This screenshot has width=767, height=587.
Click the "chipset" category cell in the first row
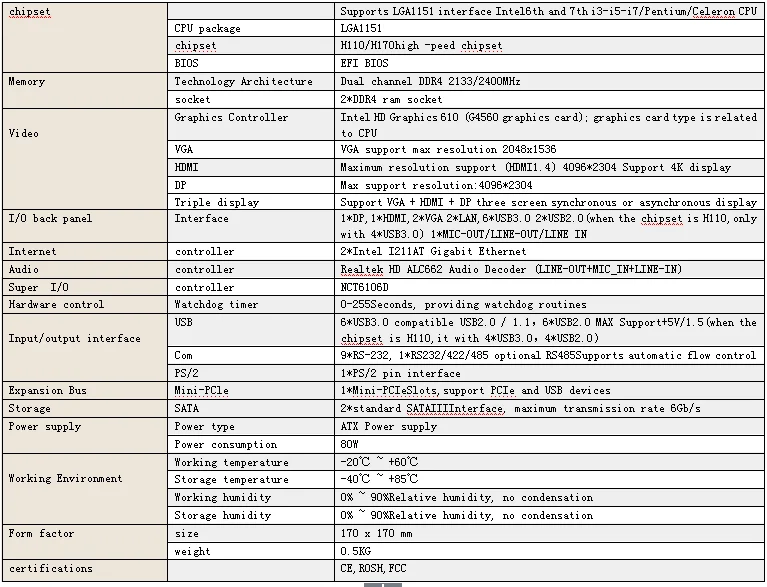pyautogui.click(x=29, y=12)
